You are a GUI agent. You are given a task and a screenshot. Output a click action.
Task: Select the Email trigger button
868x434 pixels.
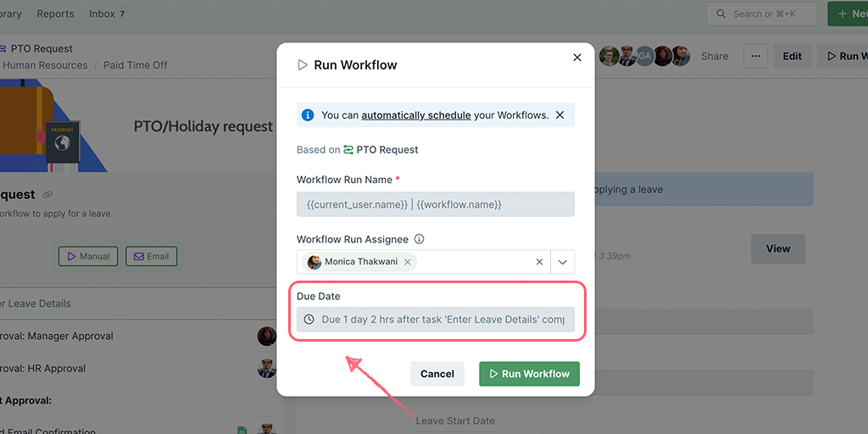[152, 256]
